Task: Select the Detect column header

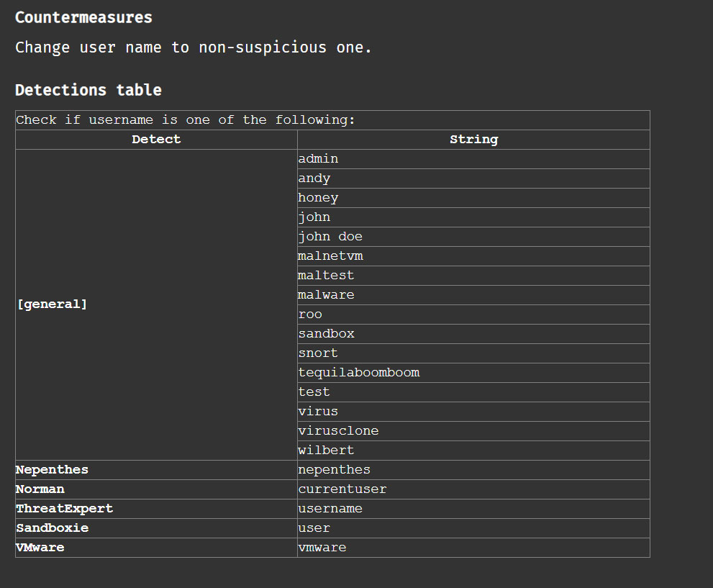Action: pyautogui.click(x=156, y=140)
